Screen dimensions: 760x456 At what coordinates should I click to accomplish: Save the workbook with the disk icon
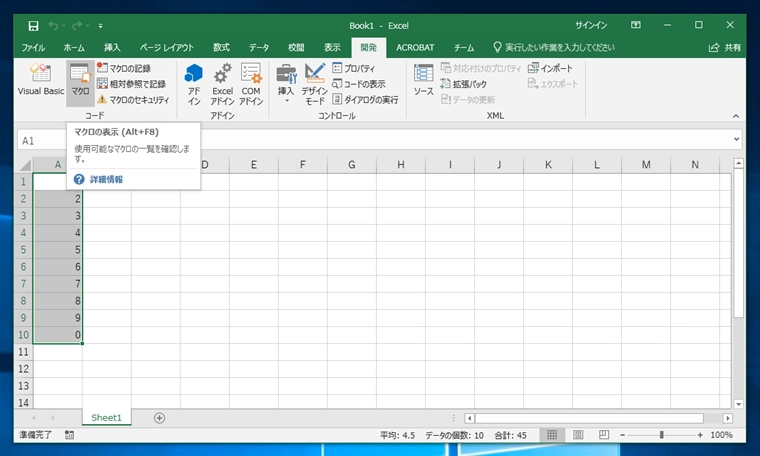tap(33, 26)
